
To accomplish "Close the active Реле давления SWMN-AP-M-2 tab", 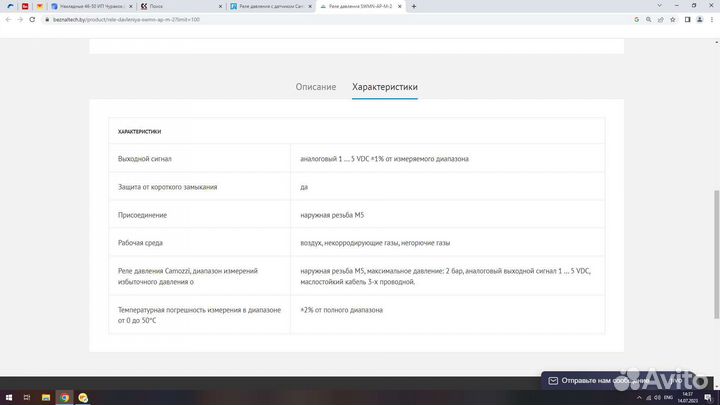I will click(x=401, y=6).
